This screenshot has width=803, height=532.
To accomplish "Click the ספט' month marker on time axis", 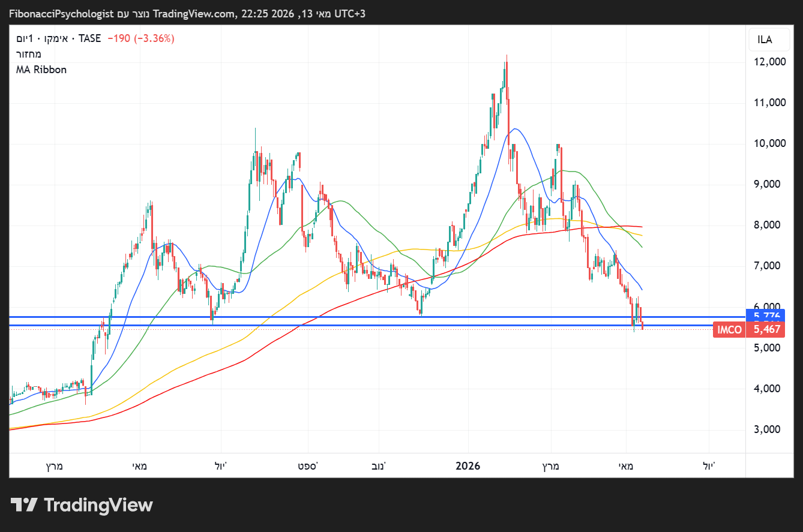I will pyautogui.click(x=309, y=466).
